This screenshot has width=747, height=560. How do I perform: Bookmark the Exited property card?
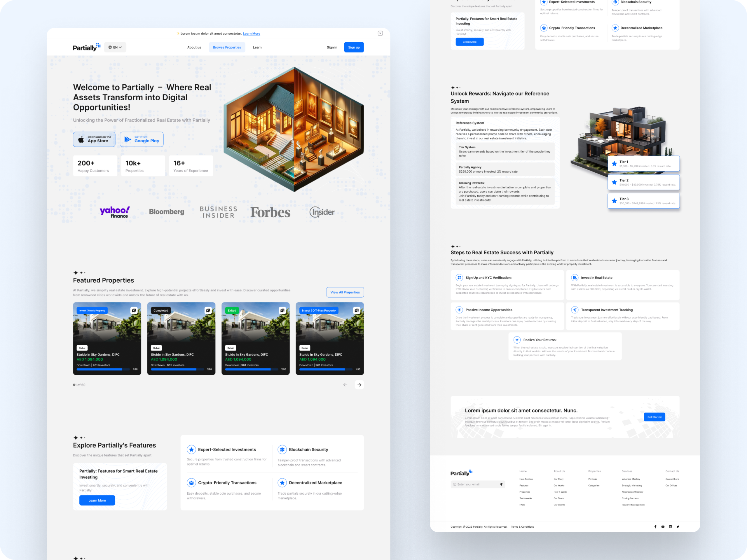point(283,310)
